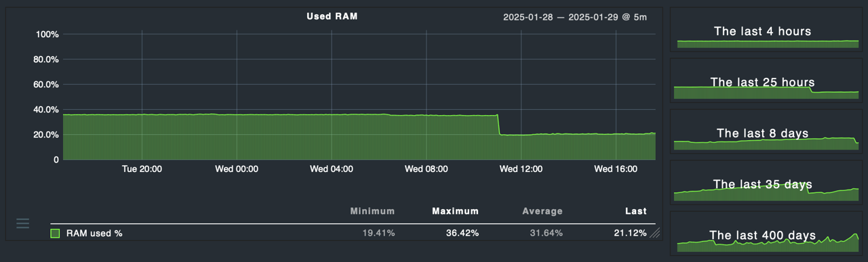Sort by the Maximum column header

coord(455,211)
